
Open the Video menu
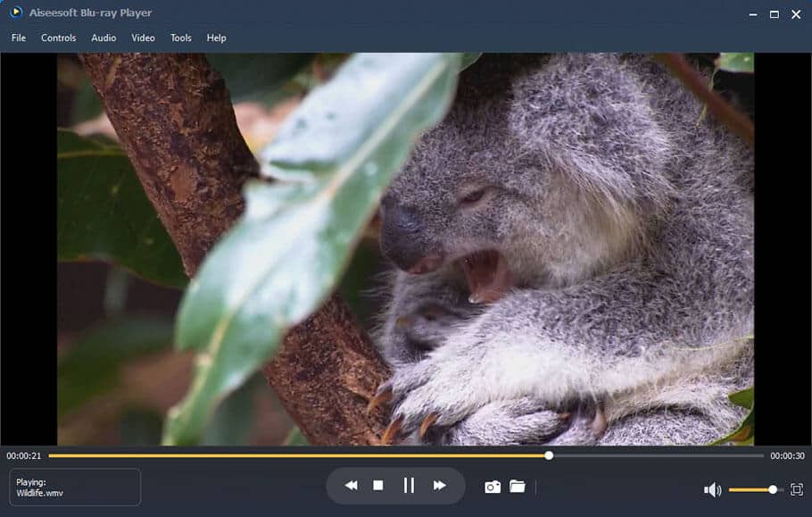click(143, 38)
